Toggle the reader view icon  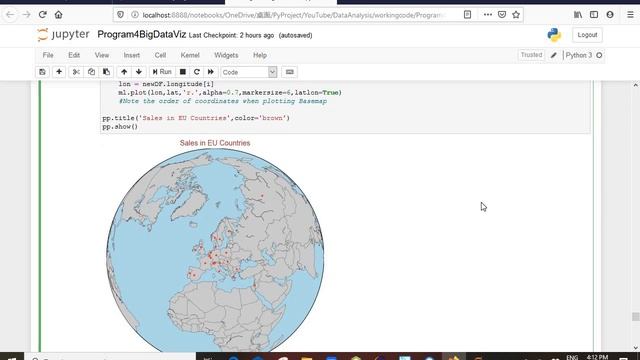point(467,15)
